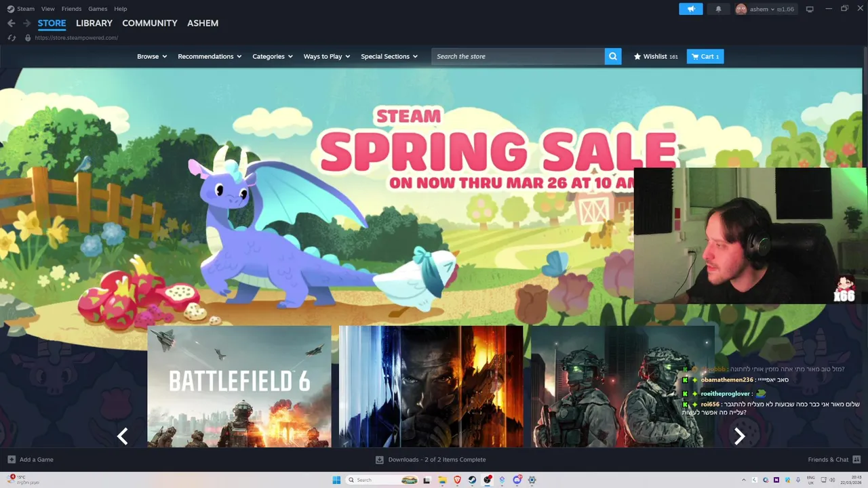
Task: Open the notifications bell
Action: 718,9
